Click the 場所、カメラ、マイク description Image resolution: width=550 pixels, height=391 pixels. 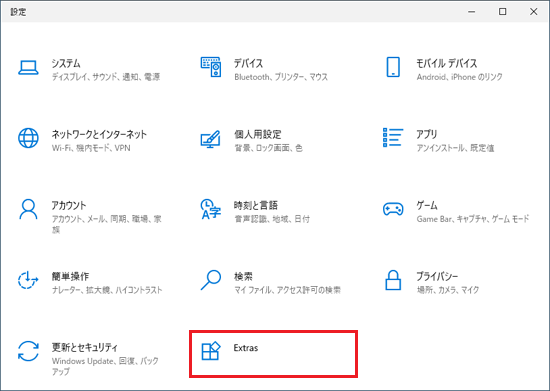448,290
